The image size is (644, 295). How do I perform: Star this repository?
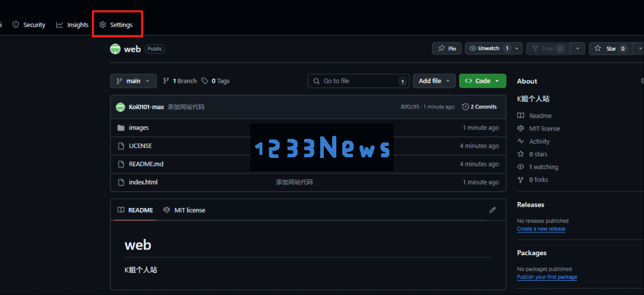[x=611, y=48]
